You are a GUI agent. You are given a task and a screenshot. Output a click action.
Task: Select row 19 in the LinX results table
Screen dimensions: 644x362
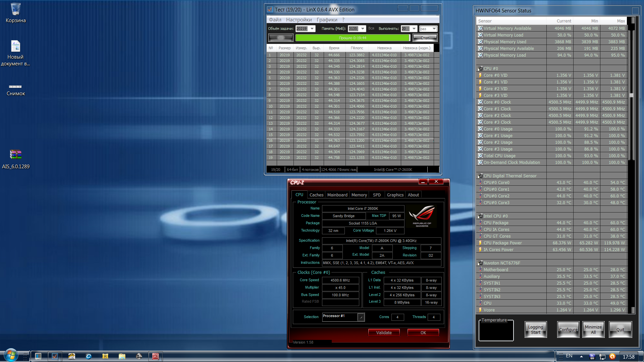350,158
